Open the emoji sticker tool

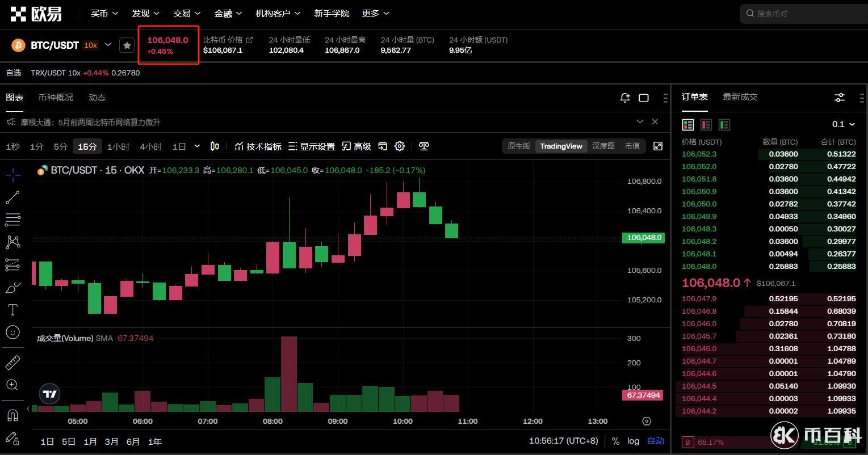pos(12,332)
